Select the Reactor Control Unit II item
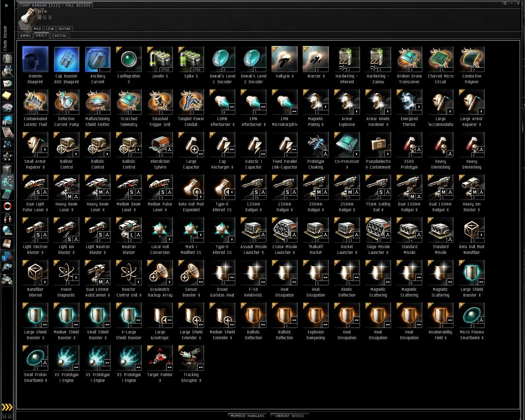Image resolution: width=525 pixels, height=420 pixels. (x=129, y=278)
